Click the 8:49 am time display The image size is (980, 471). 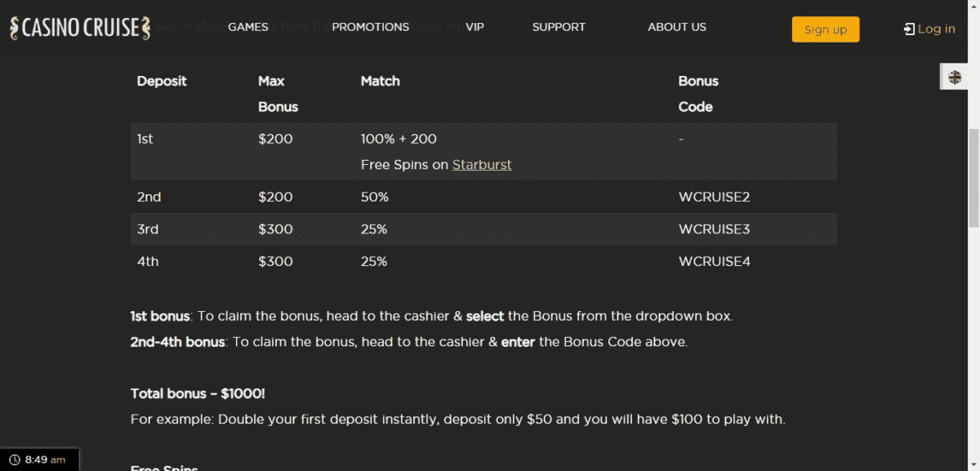pyautogui.click(x=45, y=460)
